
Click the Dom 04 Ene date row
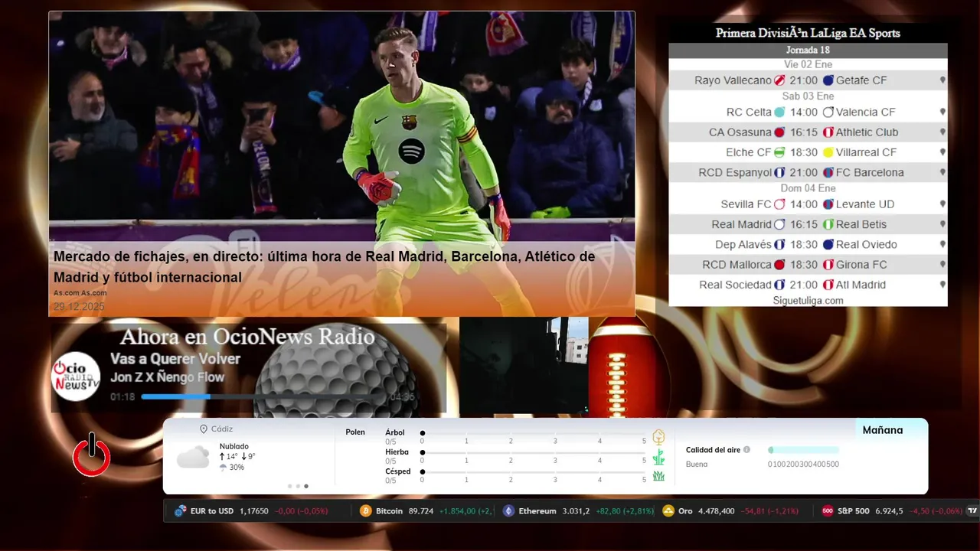pyautogui.click(x=808, y=188)
